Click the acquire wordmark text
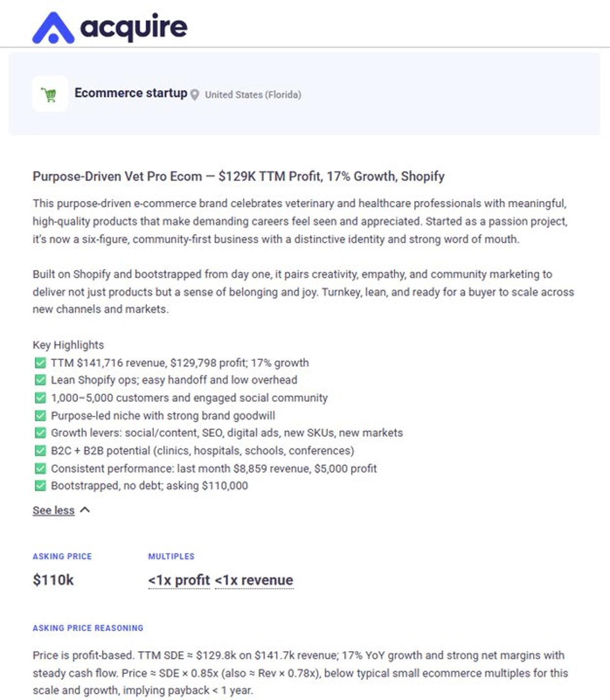 coord(134,27)
